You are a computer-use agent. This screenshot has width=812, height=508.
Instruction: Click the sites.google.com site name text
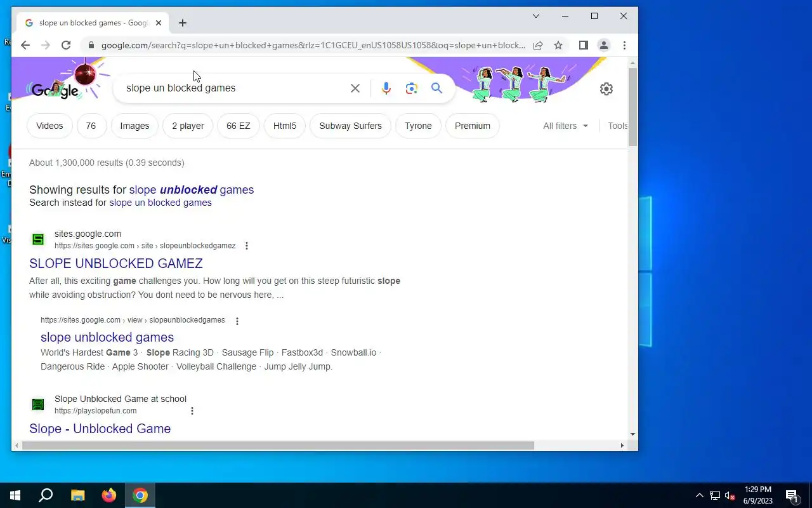88,234
